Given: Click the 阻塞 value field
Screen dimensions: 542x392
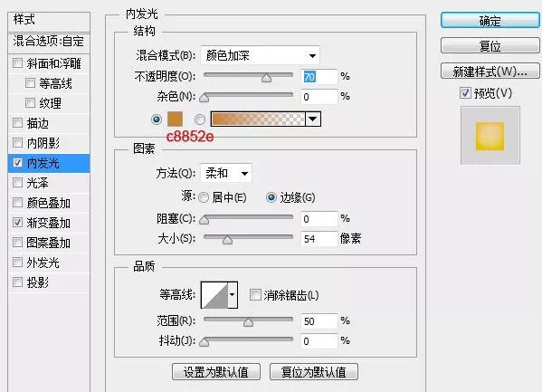Looking at the screenshot, I should click(319, 219).
